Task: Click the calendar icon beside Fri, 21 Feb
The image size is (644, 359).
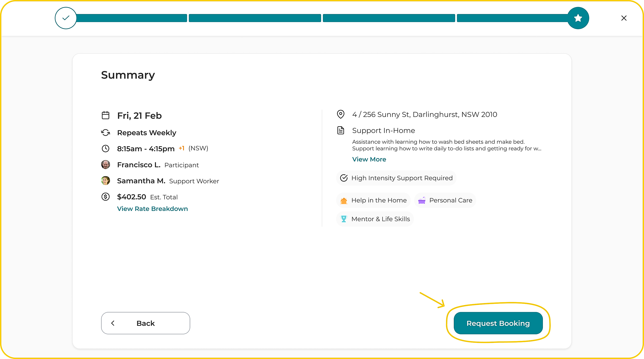Action: [105, 115]
